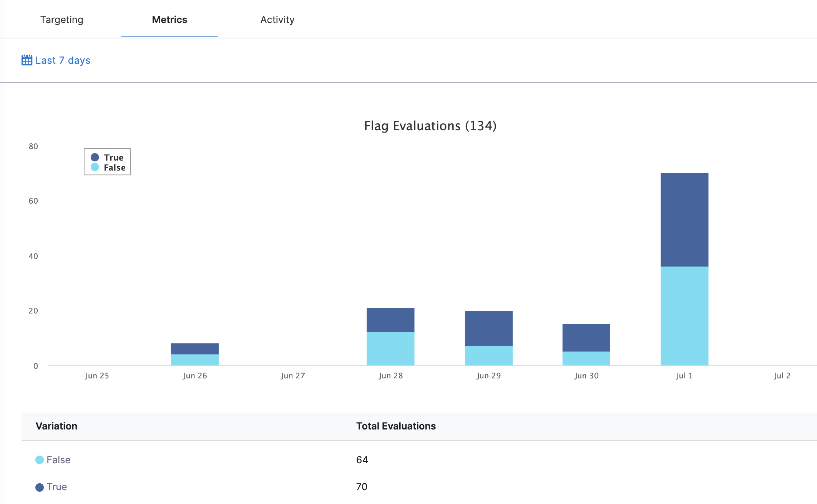Click the Jun 27 axis label

pos(292,376)
